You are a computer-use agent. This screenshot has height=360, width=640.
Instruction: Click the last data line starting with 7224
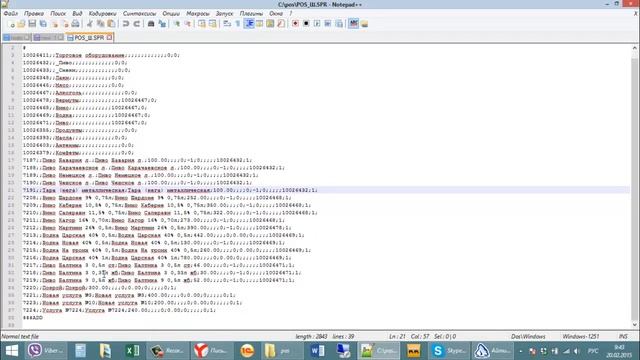[119, 310]
